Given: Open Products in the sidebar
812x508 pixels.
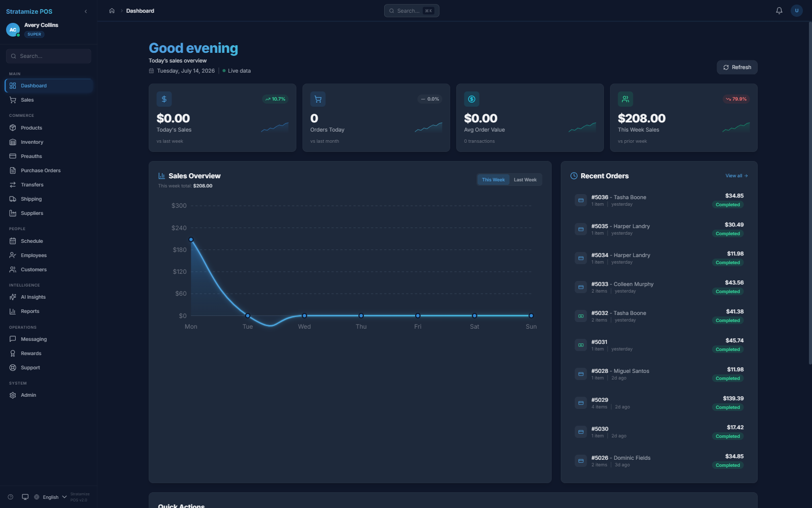Looking at the screenshot, I should tap(49, 128).
